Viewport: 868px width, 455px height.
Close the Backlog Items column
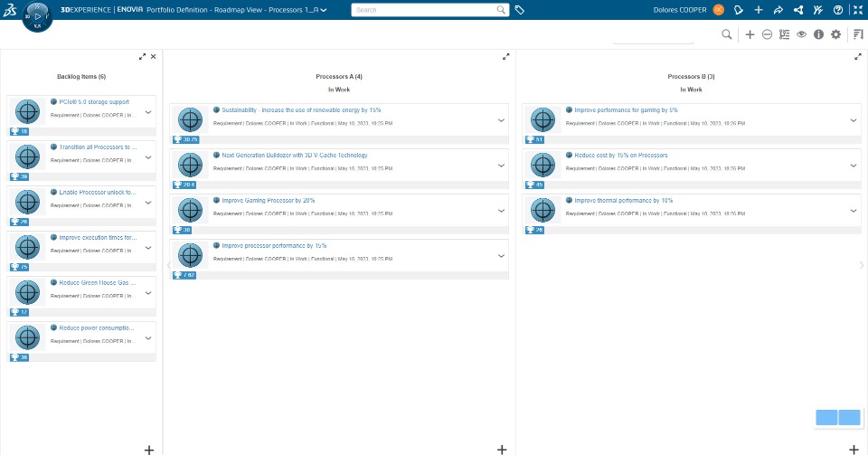pos(154,56)
